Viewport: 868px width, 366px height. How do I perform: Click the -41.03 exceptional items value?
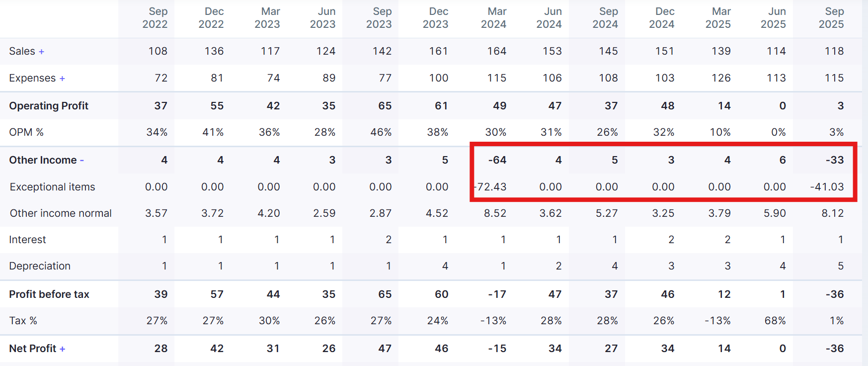tap(827, 187)
